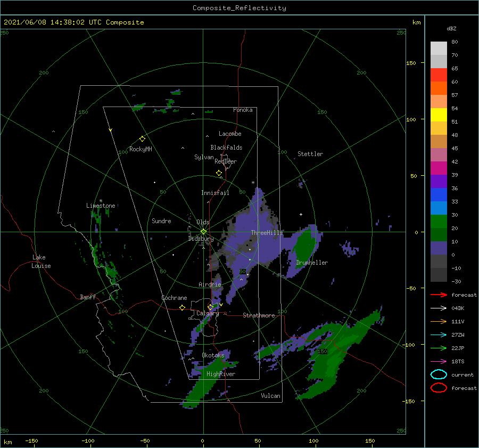479x448 pixels.
Task: Select the slate purple 0–10 dBZ swatch
Action: tap(439, 248)
